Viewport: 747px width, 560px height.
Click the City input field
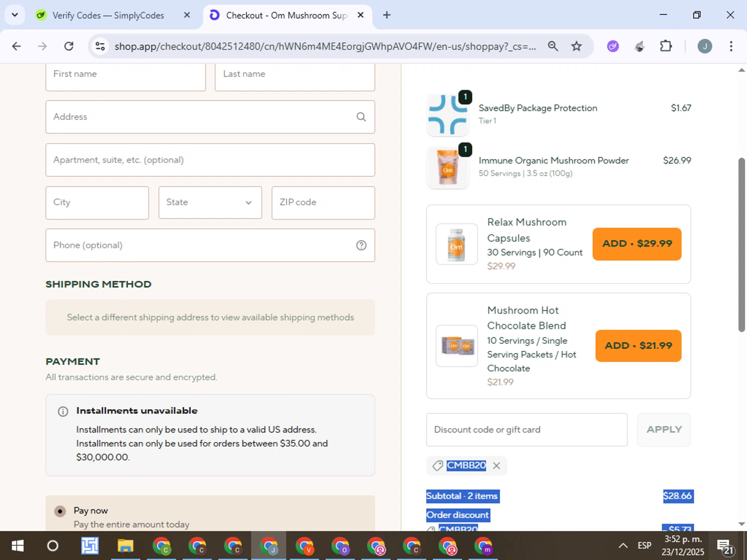[x=97, y=203]
